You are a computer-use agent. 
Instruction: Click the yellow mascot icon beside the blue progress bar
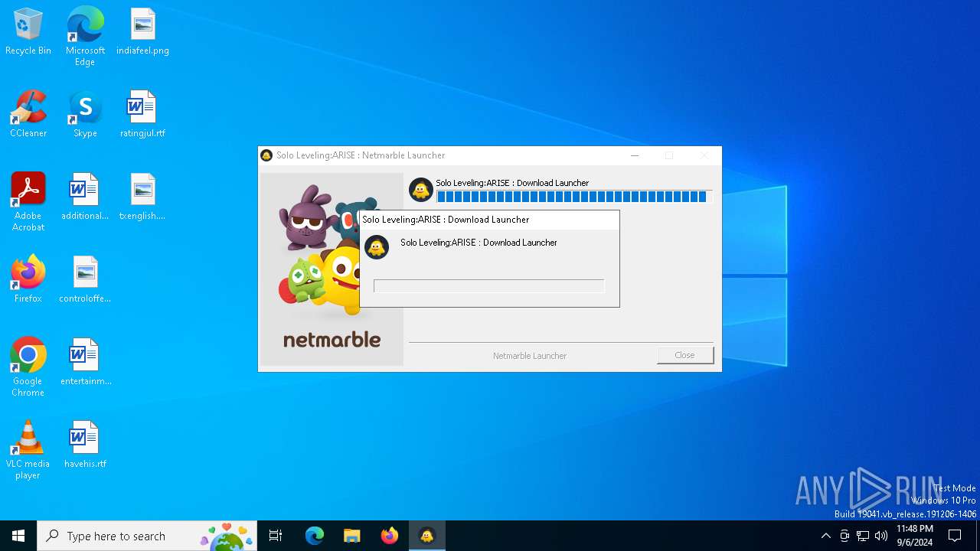click(x=421, y=190)
